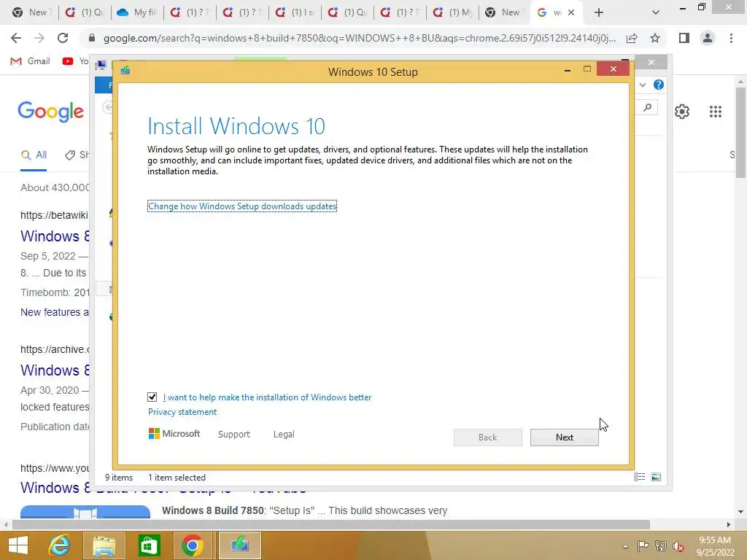Switch Explorer to details view
The height and width of the screenshot is (560, 747).
click(639, 477)
